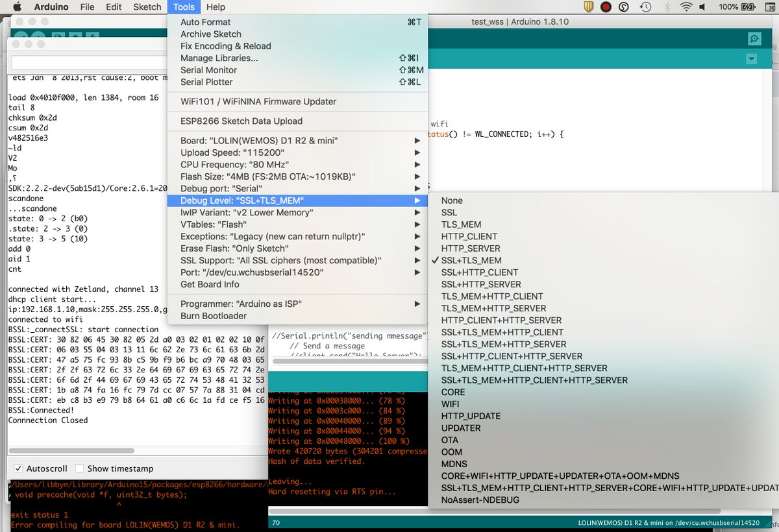Click the battery status indicator
779x532 pixels.
747,7
